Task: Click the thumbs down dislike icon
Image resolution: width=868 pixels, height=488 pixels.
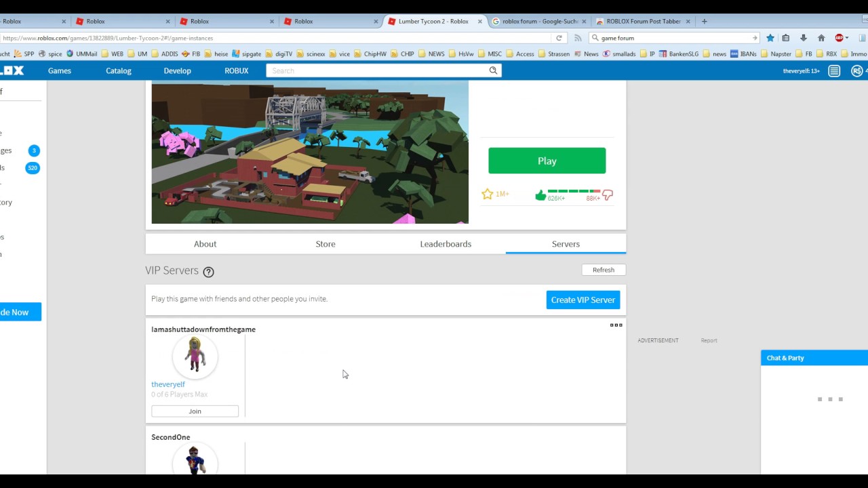Action: tap(608, 195)
